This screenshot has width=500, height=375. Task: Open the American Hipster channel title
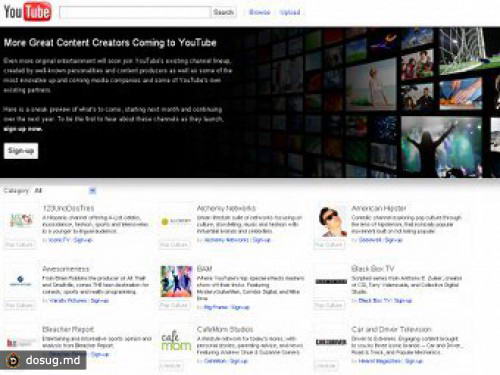[379, 208]
